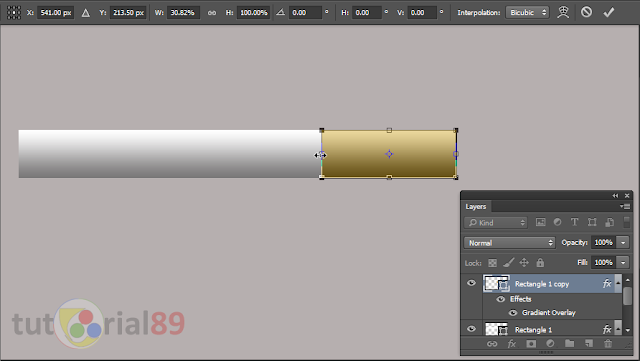
Task: Click fx icon on Rectangle 1 copy
Action: [x=607, y=283]
